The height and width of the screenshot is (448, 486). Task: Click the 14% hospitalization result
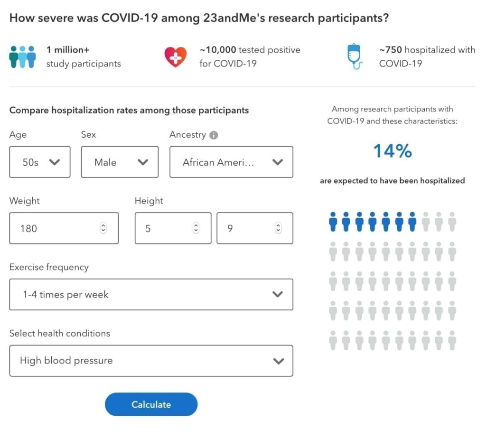[393, 151]
